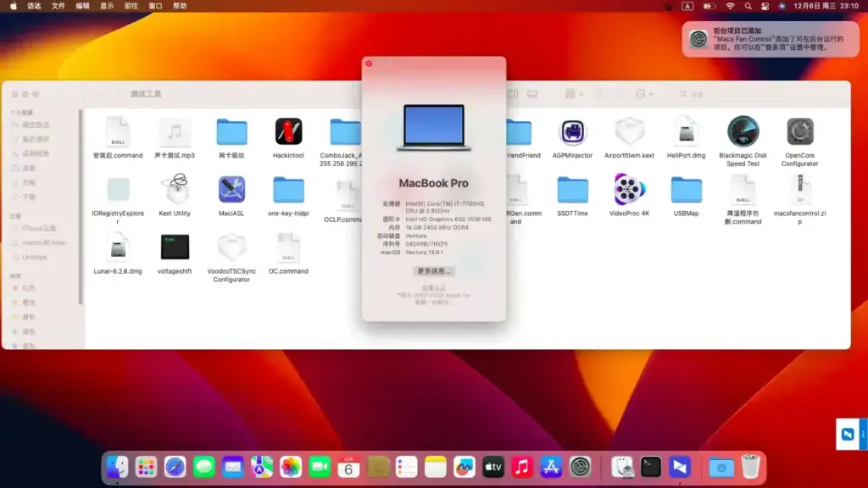Launch Kext Utility from the folder
This screenshot has width=868, height=488.
(175, 189)
